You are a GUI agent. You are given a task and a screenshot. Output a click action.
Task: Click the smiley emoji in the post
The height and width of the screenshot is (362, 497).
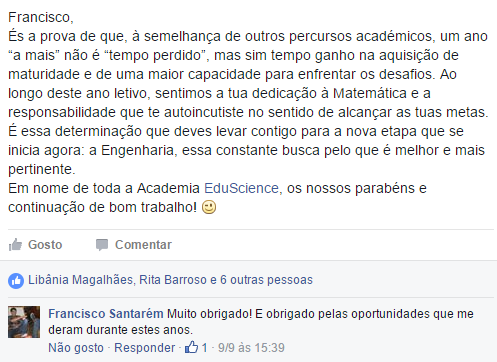click(209, 207)
